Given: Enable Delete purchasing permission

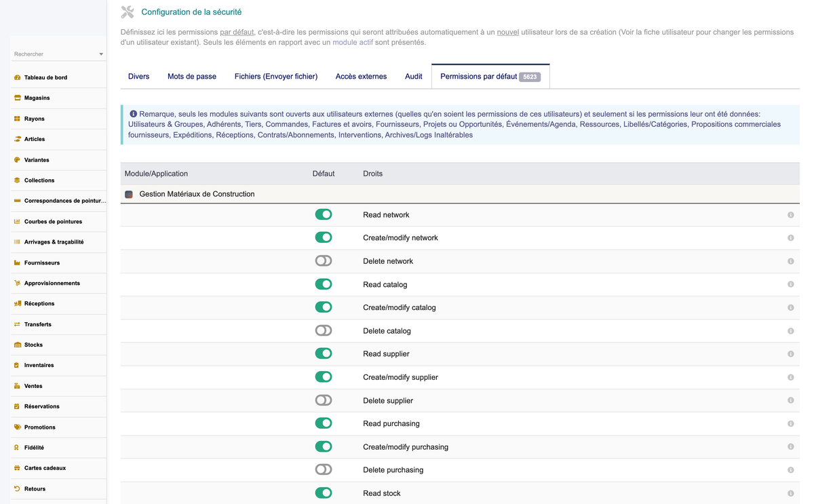Looking at the screenshot, I should click(x=324, y=469).
